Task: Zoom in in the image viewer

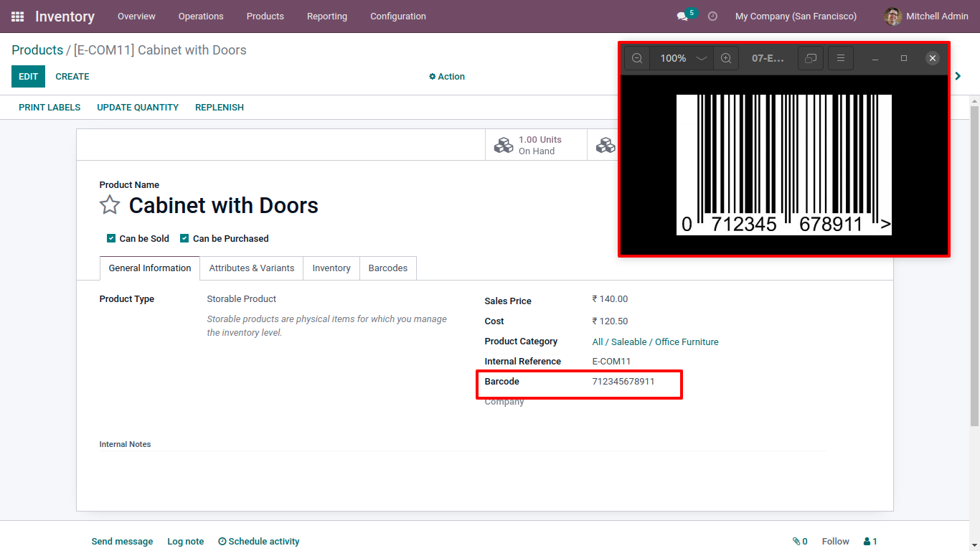Action: pos(726,58)
